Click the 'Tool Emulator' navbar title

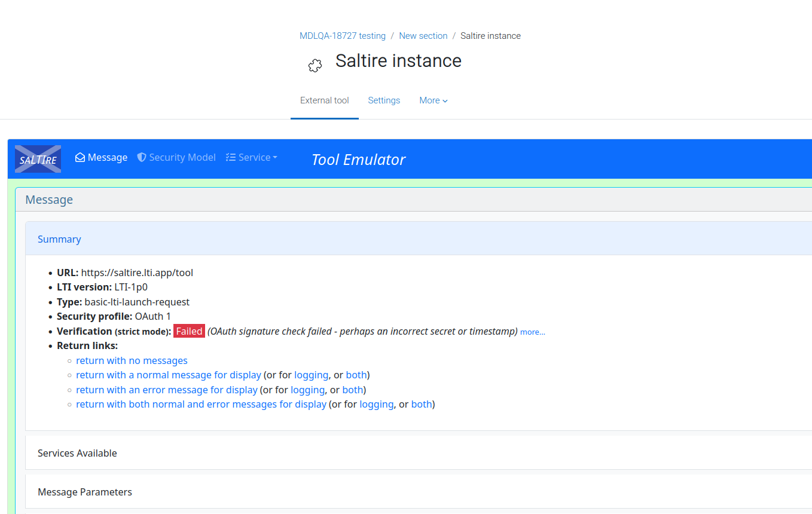359,160
